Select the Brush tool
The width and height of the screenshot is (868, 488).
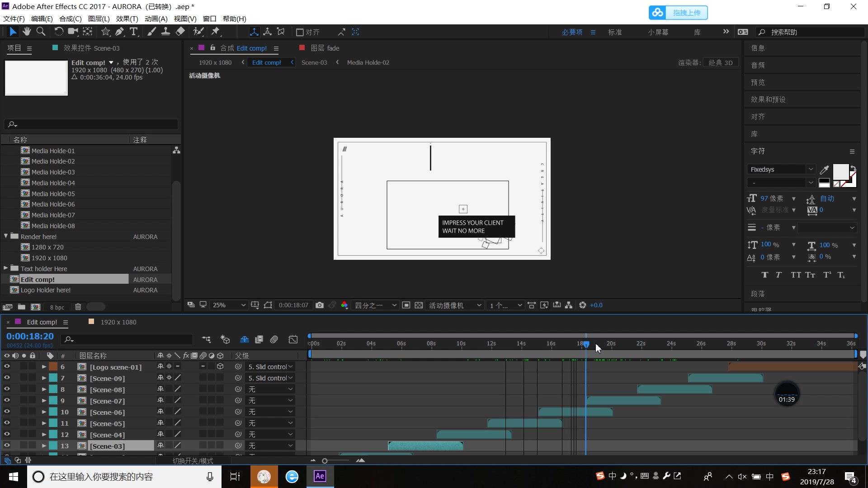pos(151,32)
